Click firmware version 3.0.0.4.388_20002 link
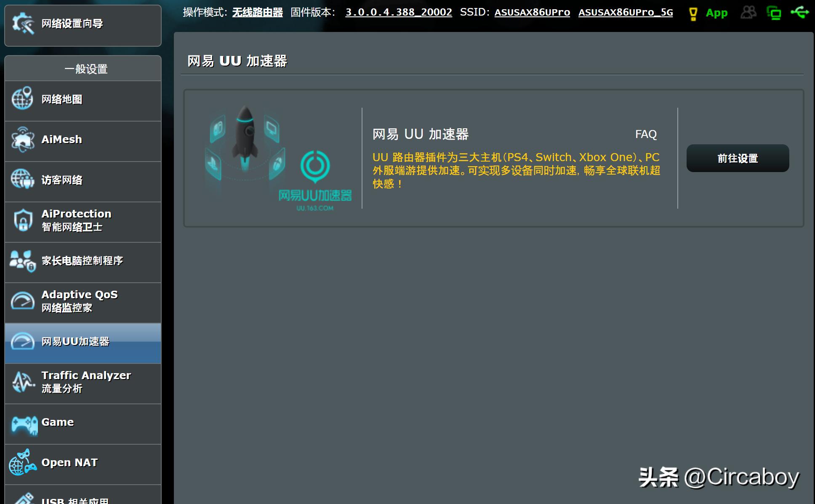815x504 pixels. tap(398, 12)
